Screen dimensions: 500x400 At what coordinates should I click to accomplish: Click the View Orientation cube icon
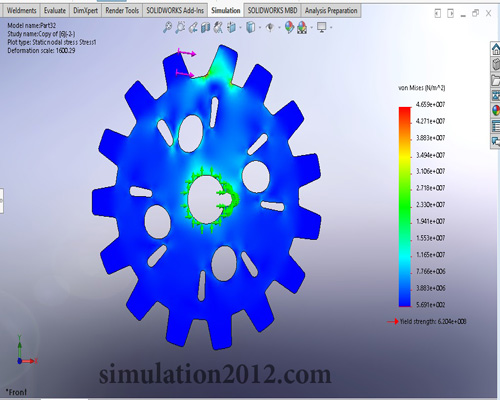tap(231, 27)
